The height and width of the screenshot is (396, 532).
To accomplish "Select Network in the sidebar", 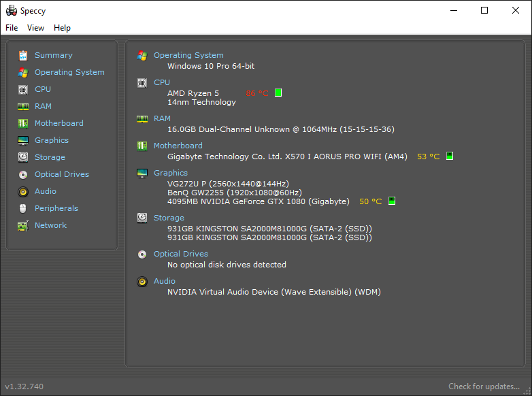I will 50,225.
